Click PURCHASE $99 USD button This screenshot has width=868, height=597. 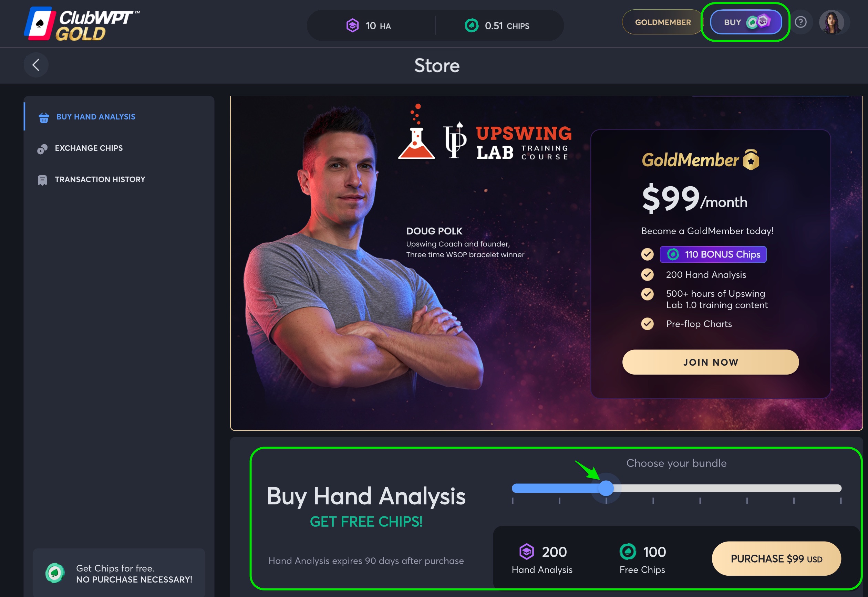click(776, 558)
